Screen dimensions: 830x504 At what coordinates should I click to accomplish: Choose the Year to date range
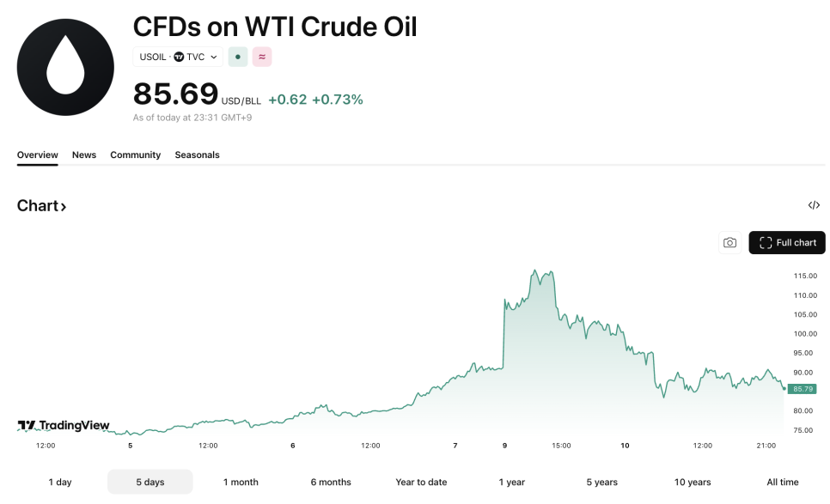[421, 483]
